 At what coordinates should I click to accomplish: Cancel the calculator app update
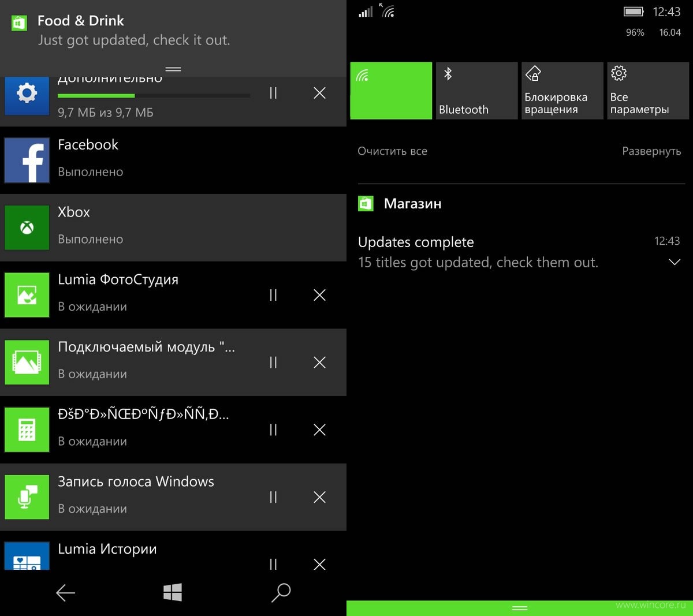click(x=319, y=430)
